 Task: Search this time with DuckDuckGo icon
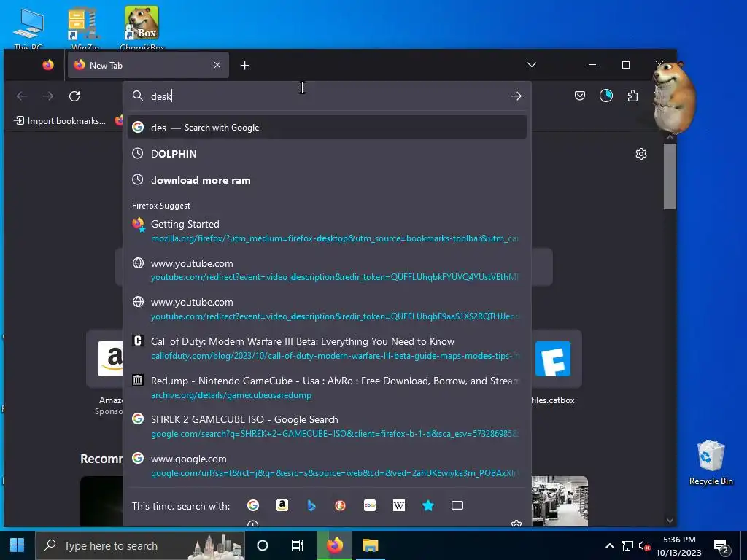pyautogui.click(x=340, y=506)
